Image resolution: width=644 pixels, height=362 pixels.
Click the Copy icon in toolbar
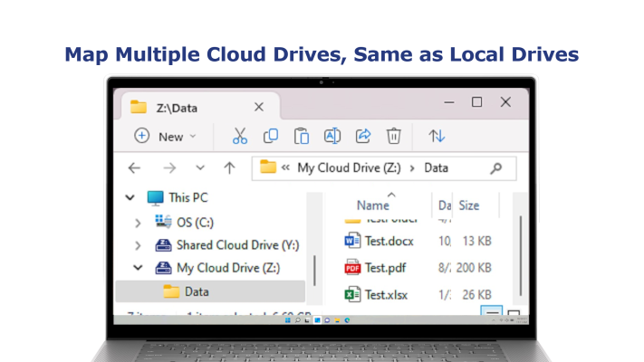click(270, 136)
